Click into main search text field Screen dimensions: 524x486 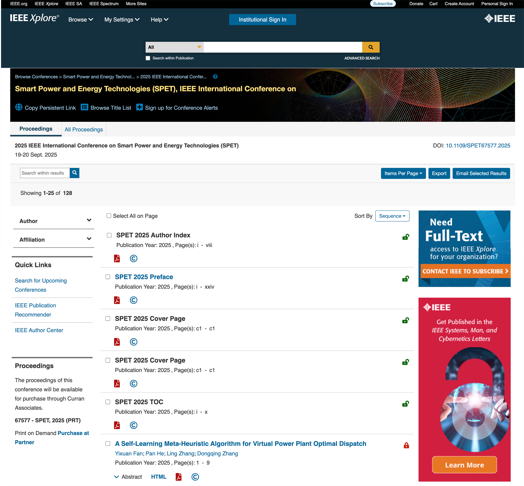point(283,47)
